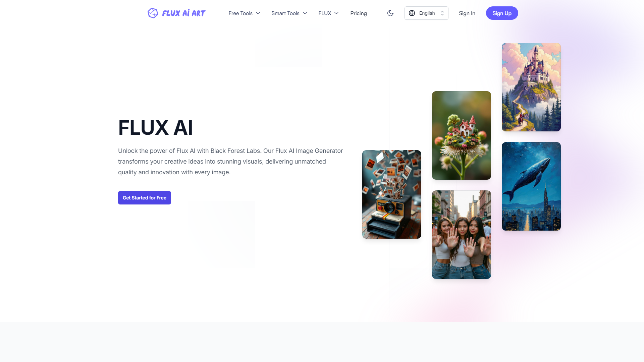The image size is (644, 362).
Task: Enable dark mode via crescent icon
Action: 390,13
